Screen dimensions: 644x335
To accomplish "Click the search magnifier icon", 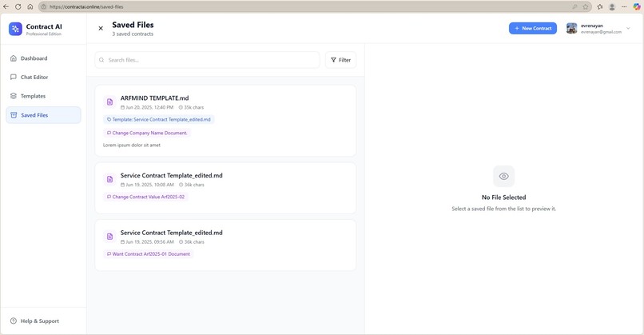I will pos(101,60).
